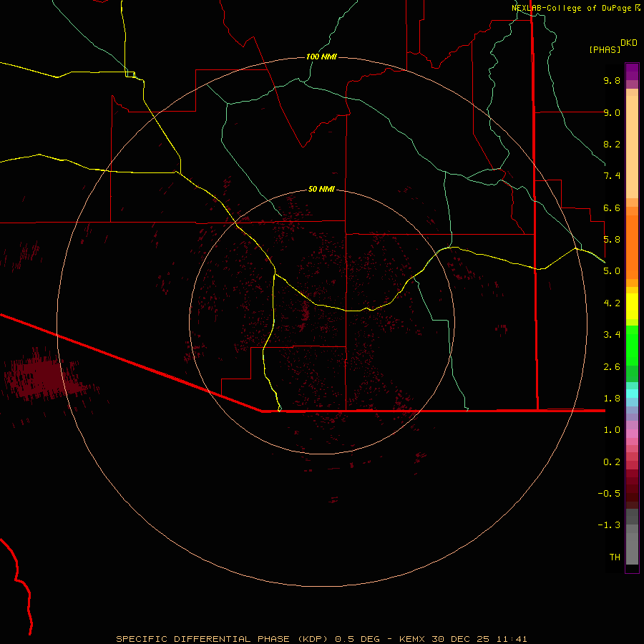Click the [PHAS] units label
Screen dimensions: 644x644
pyautogui.click(x=605, y=49)
